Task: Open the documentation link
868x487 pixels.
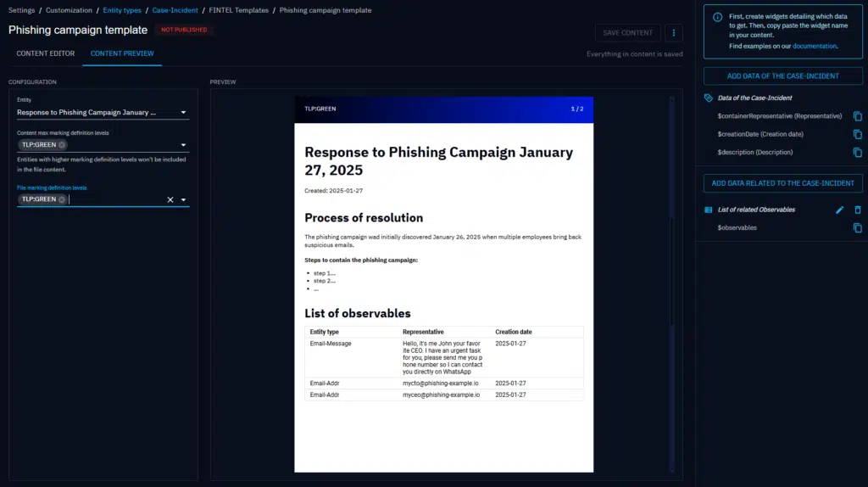Action: [x=815, y=46]
